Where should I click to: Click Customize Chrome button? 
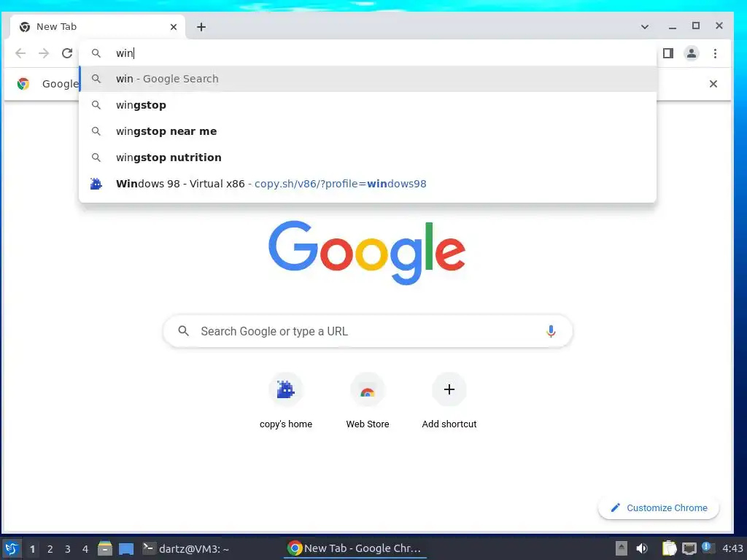click(659, 508)
